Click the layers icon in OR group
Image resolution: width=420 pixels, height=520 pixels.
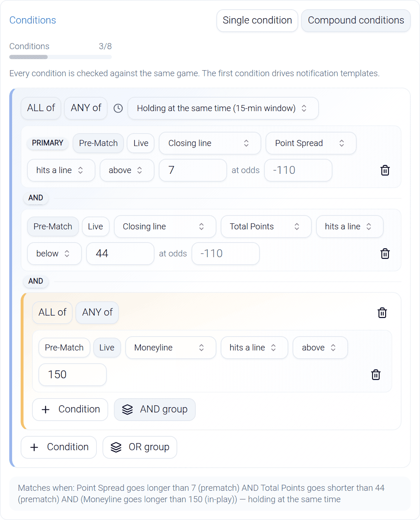(x=116, y=447)
